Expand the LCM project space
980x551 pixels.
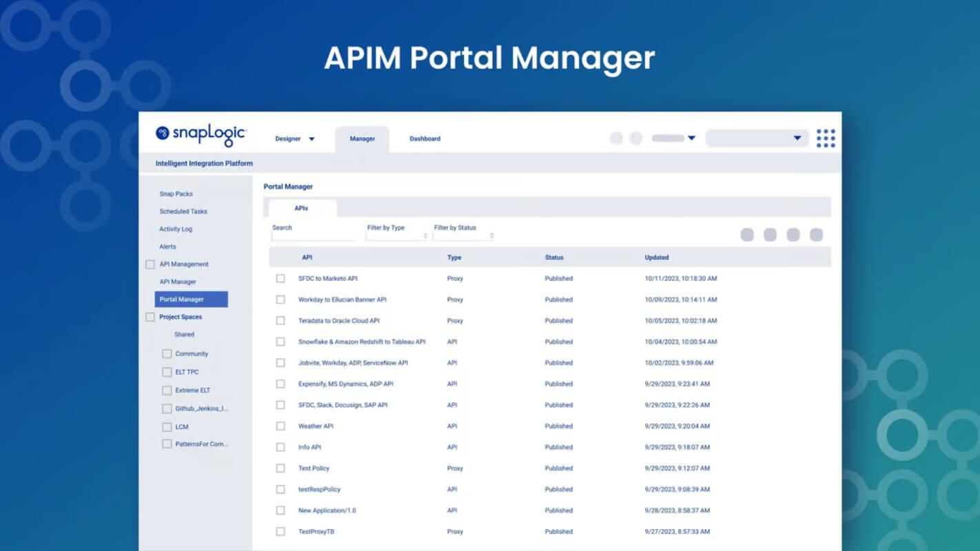167,427
